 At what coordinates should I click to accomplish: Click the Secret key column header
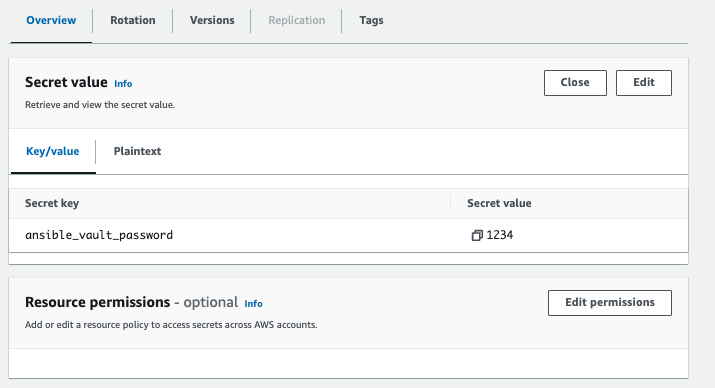(52, 203)
